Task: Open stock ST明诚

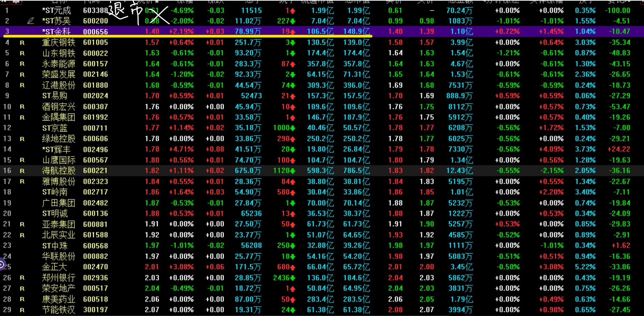Action: pyautogui.click(x=55, y=213)
